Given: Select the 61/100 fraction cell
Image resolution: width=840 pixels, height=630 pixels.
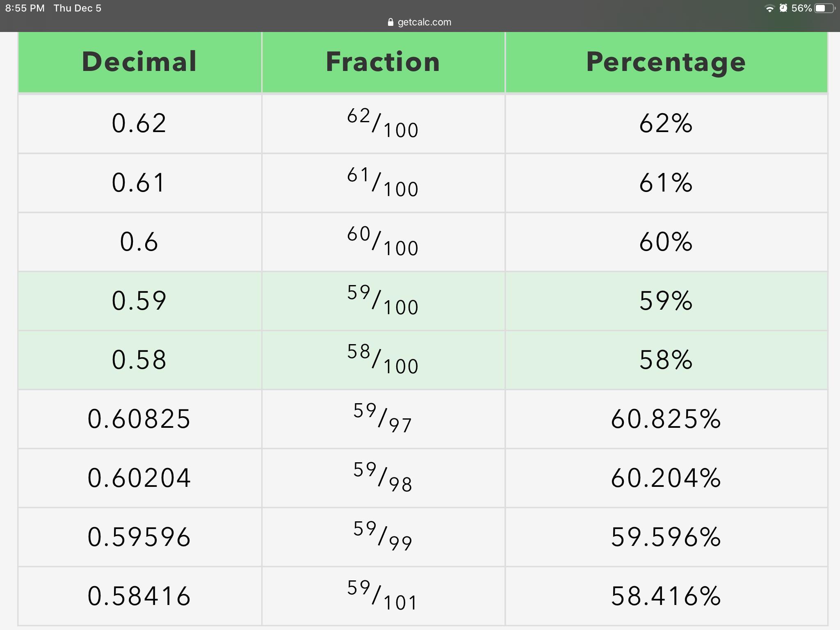Looking at the screenshot, I should [383, 183].
